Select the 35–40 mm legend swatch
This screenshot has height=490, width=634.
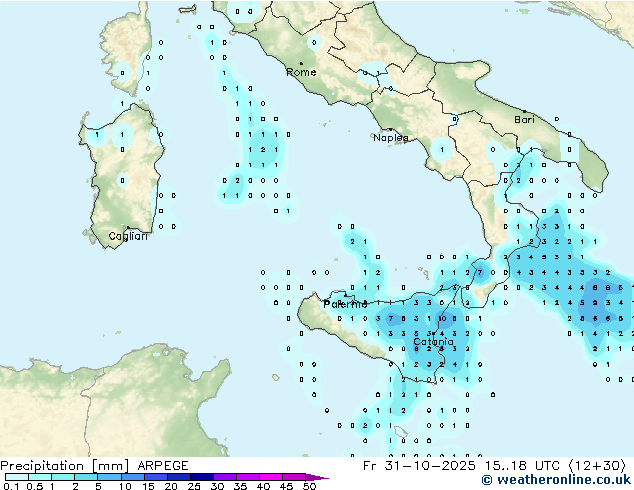pos(247,477)
